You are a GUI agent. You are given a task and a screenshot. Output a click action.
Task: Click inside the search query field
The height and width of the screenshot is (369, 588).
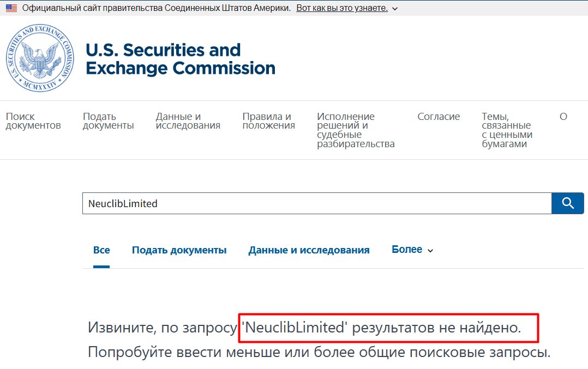click(x=316, y=203)
